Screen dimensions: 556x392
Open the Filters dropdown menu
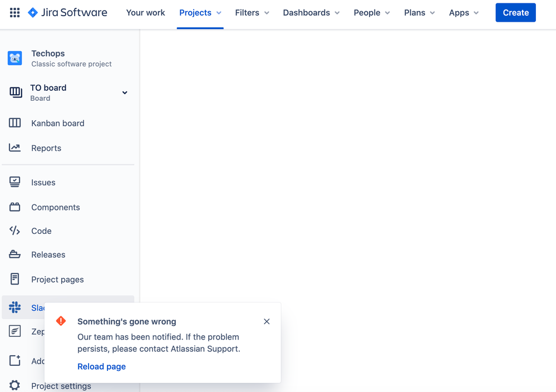252,13
